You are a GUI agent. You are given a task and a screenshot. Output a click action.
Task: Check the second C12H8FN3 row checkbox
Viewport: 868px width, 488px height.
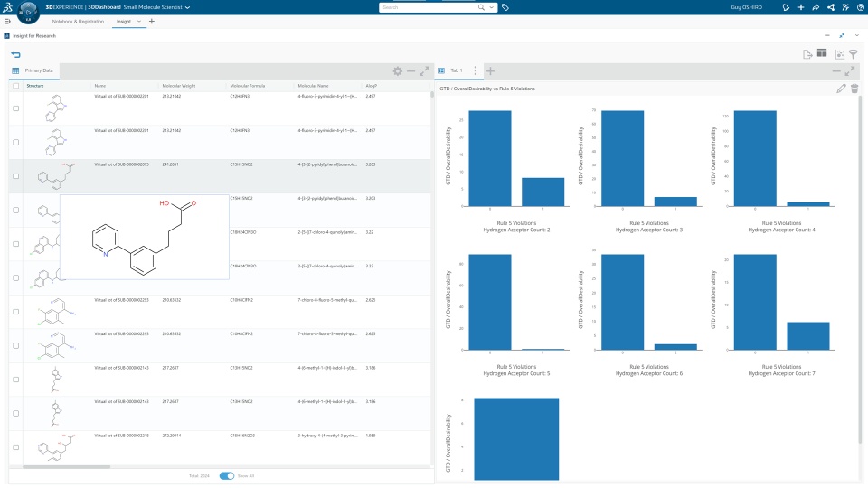pyautogui.click(x=15, y=142)
